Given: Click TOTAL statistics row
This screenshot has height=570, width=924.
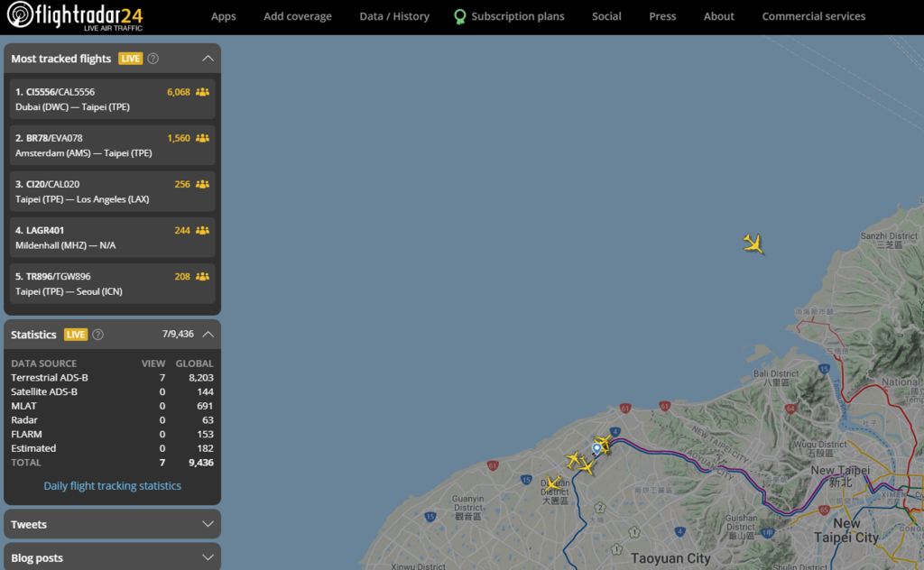Looking at the screenshot, I should 112,463.
